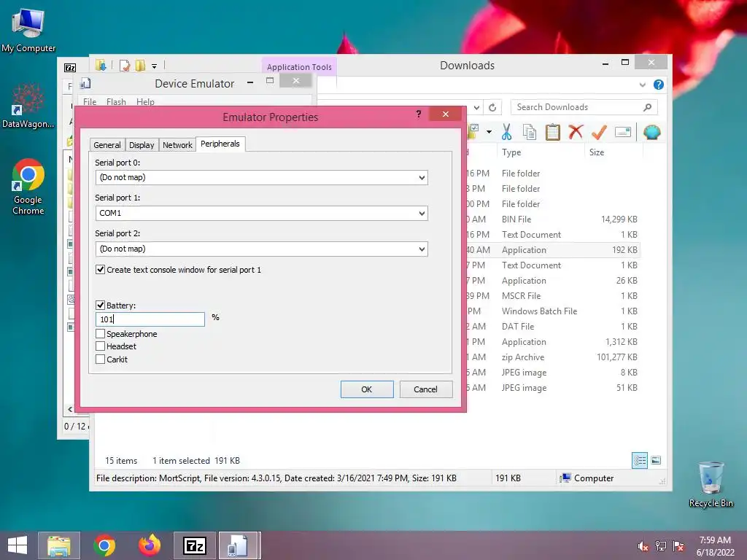
Task: Launch Firefox from the taskbar
Action: pyautogui.click(x=149, y=545)
